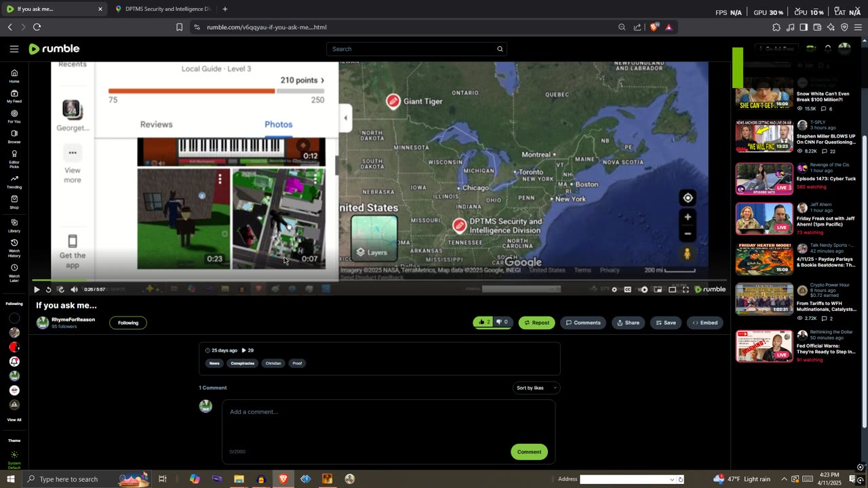Open the RhymeForReason channel link
Viewport: 868px width, 488px height.
coord(73,319)
